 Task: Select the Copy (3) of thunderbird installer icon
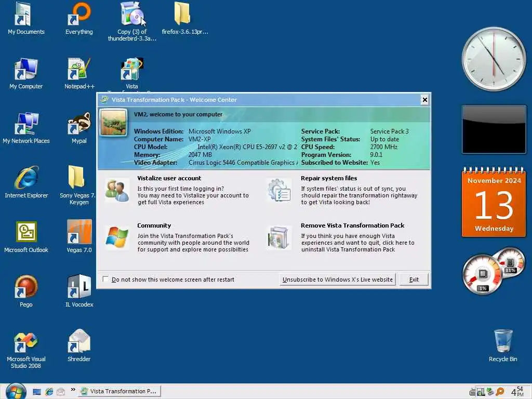pos(132,21)
